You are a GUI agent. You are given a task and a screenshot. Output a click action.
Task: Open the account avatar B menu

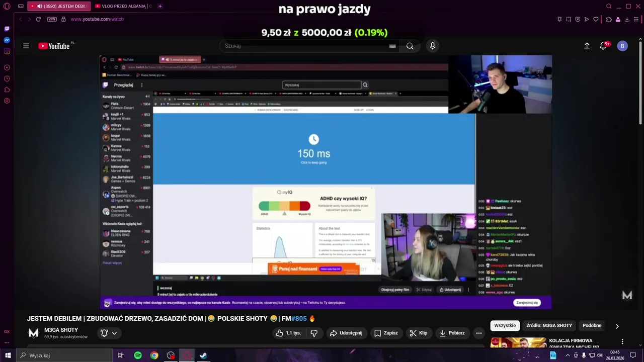(x=622, y=46)
